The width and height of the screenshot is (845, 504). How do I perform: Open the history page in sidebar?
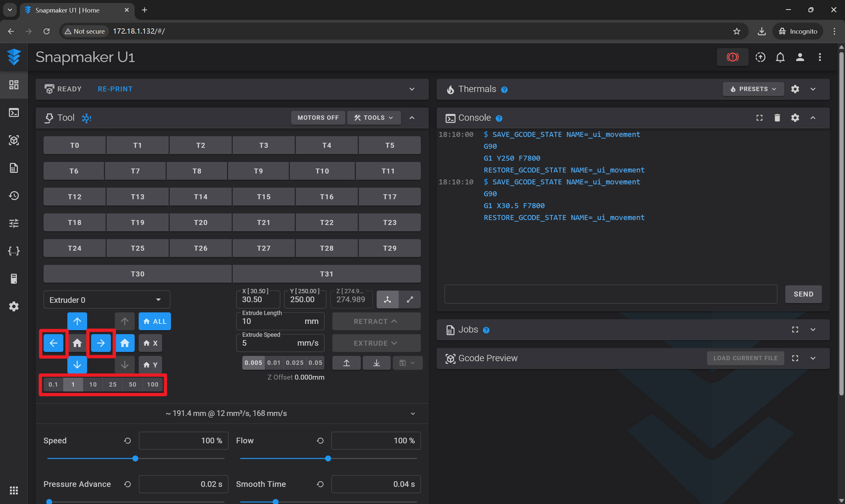pos(14,196)
